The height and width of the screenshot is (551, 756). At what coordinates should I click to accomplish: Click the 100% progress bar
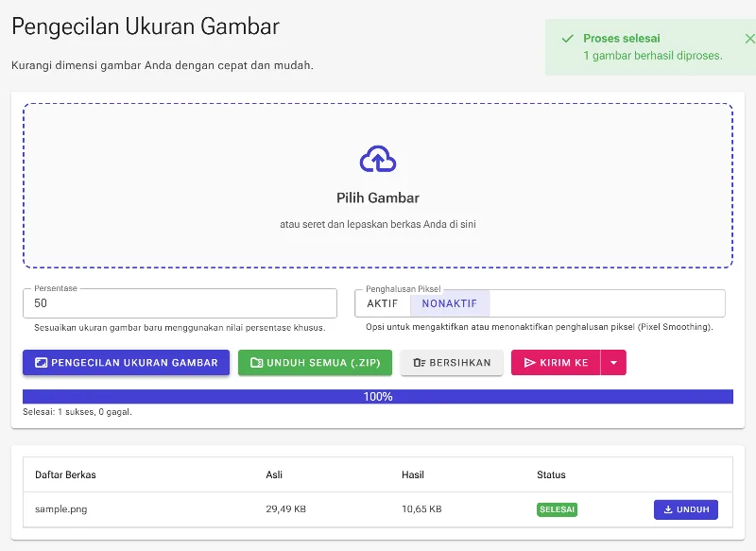point(378,397)
